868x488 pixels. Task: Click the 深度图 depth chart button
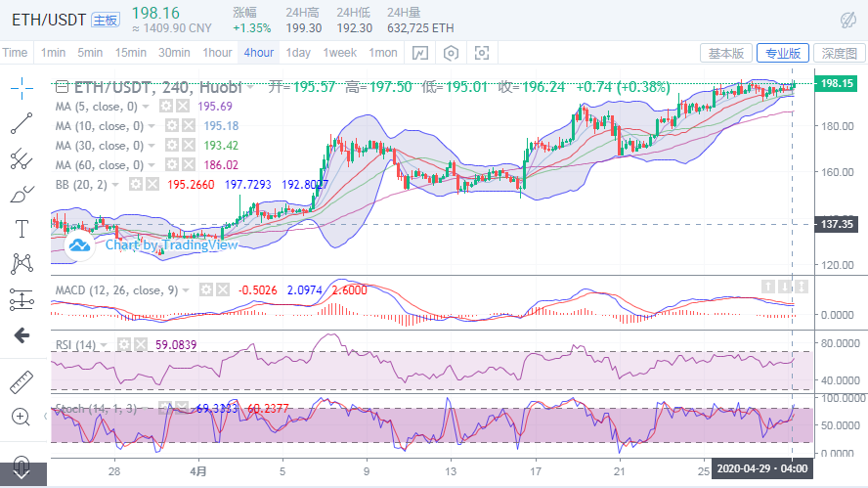pyautogui.click(x=840, y=53)
